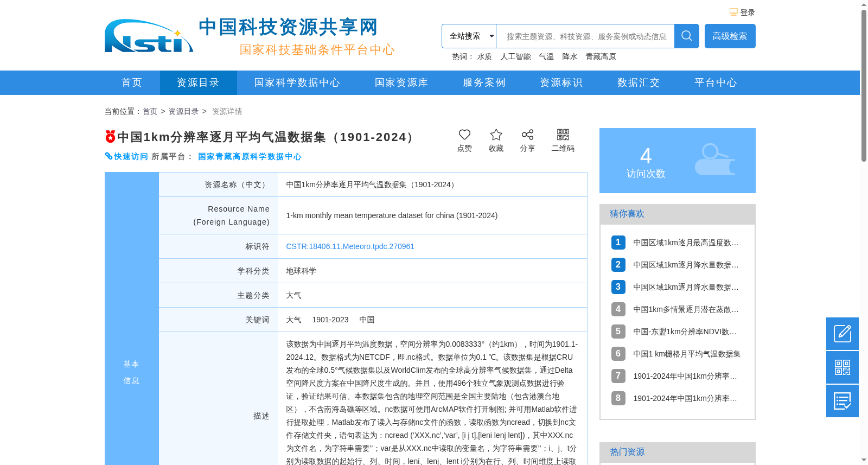Viewport: 868px width, 465px height.
Task: Open recommendation 1 中国区域1km逐月最高温度数
Action: pyautogui.click(x=686, y=243)
